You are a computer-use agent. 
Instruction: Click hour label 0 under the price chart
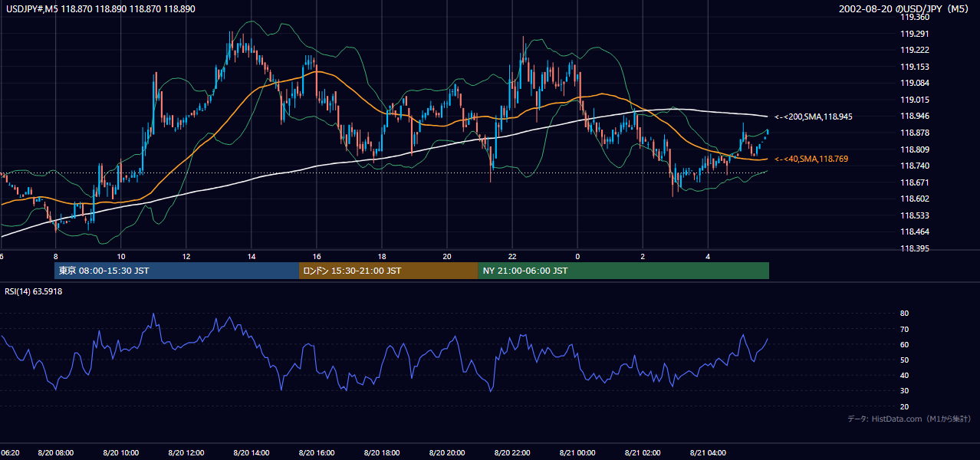click(x=577, y=256)
